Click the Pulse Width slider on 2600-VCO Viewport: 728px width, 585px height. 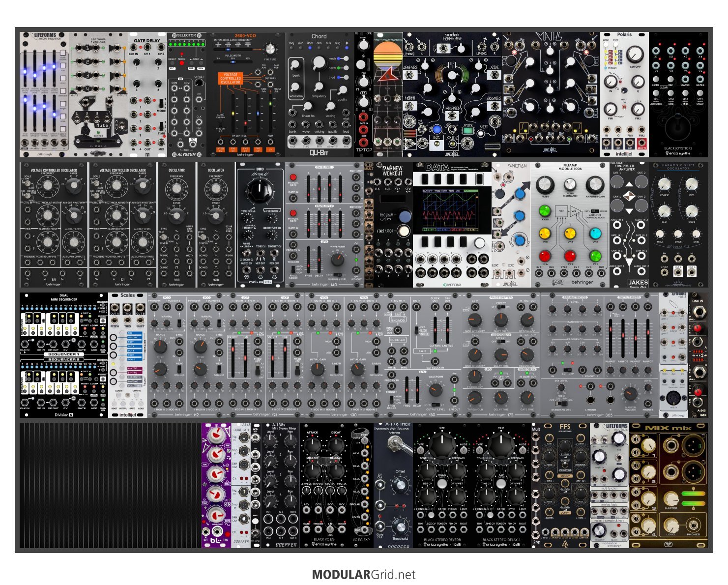point(233,62)
